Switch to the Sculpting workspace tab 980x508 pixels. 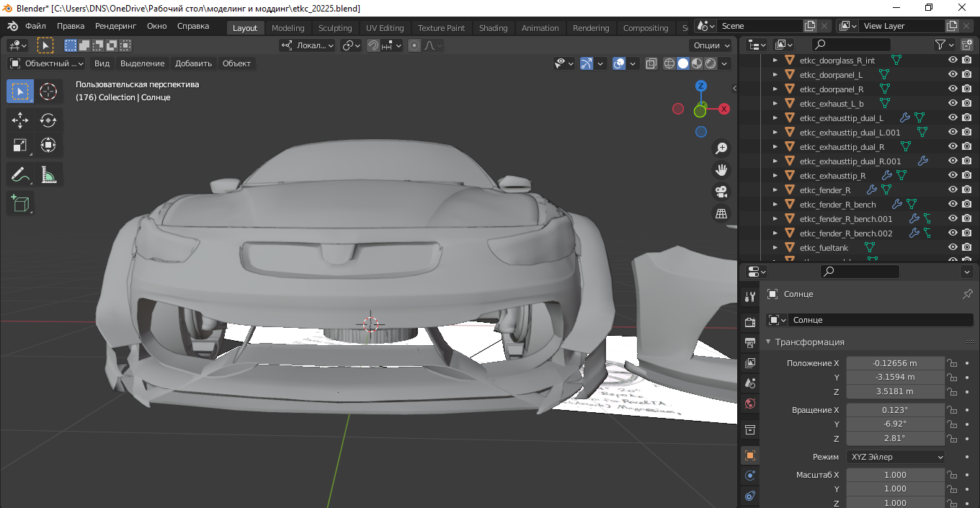335,28
